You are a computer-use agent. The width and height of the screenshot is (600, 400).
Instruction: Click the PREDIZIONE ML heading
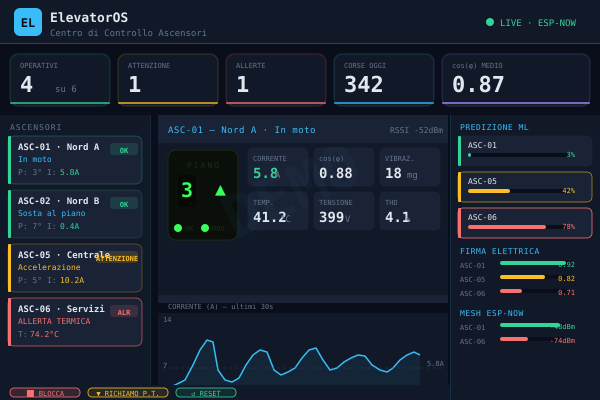click(x=494, y=127)
